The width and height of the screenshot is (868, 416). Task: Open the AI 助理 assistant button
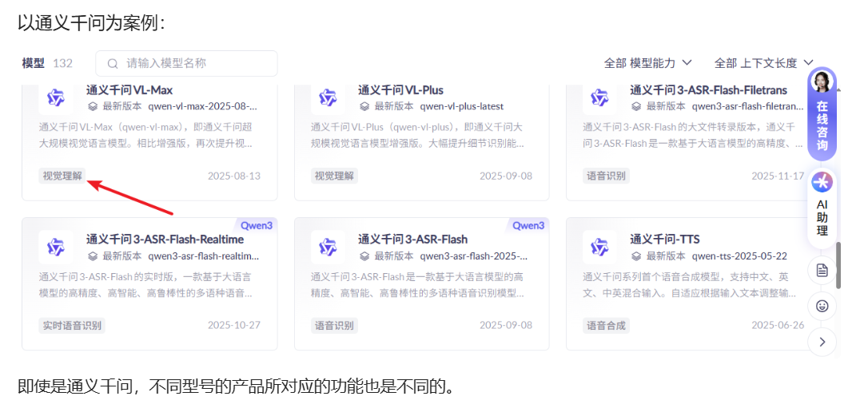coord(822,208)
